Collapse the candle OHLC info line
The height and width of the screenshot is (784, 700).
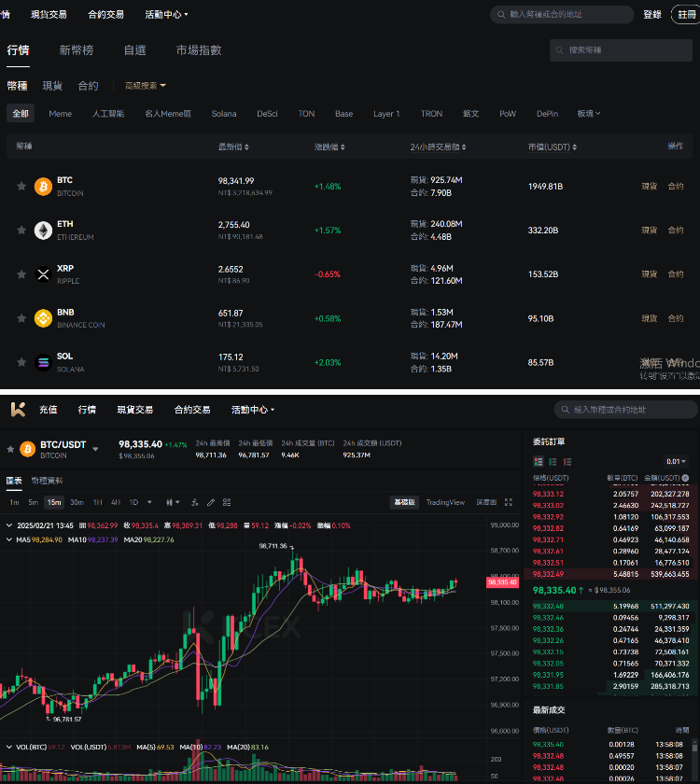pos(9,525)
